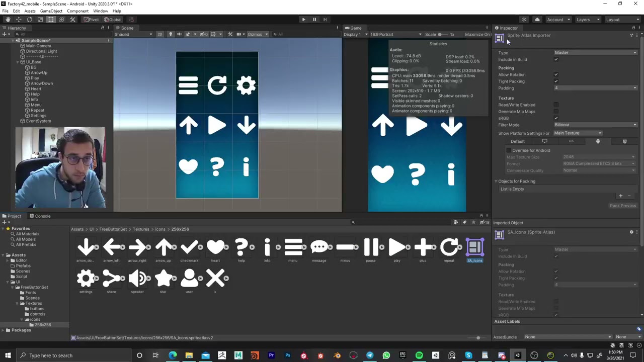This screenshot has width=644, height=362.
Task: Open the Shaded draw mode dropdown
Action: (x=133, y=34)
